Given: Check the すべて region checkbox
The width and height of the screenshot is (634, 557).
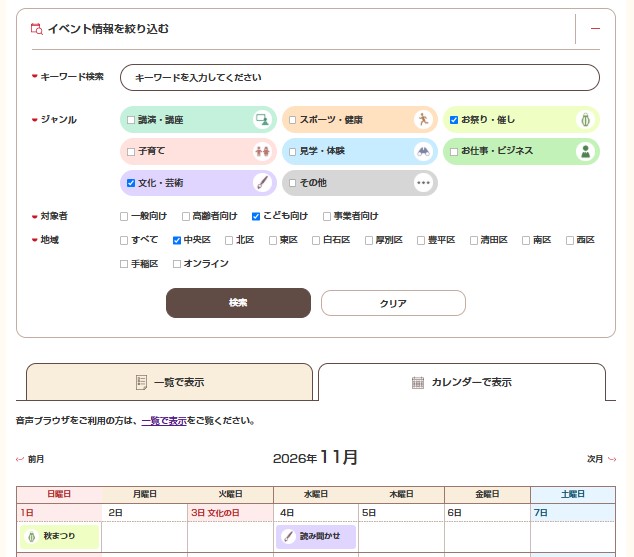Looking at the screenshot, I should coord(124,241).
